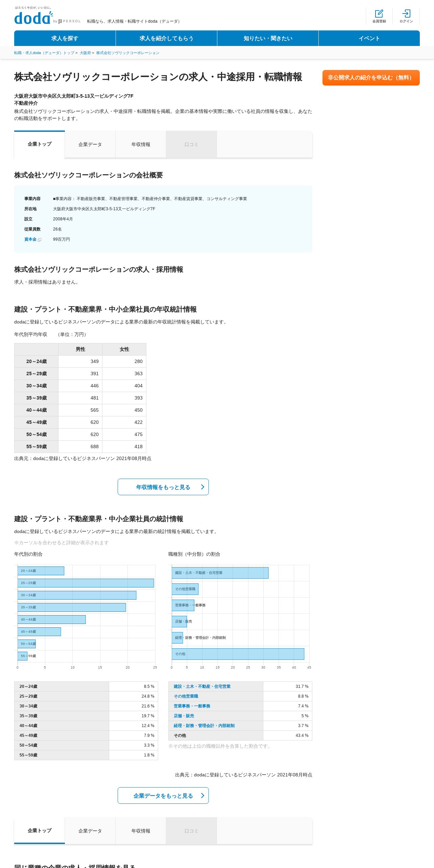Click the 女性 column header

[x=124, y=349]
